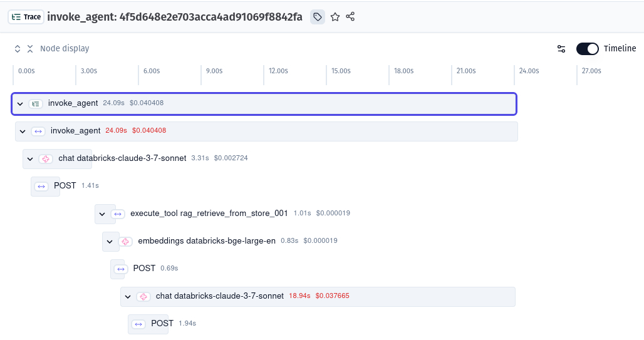Collapse the execute_tool rag_retrieve_from_store_001 node
Viewport: 644px width, 340px height.
point(102,214)
